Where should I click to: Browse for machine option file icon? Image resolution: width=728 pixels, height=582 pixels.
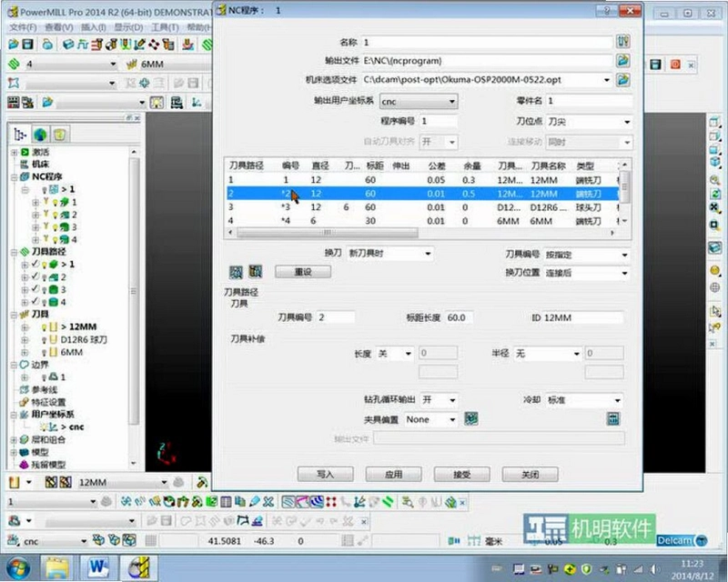(x=622, y=80)
